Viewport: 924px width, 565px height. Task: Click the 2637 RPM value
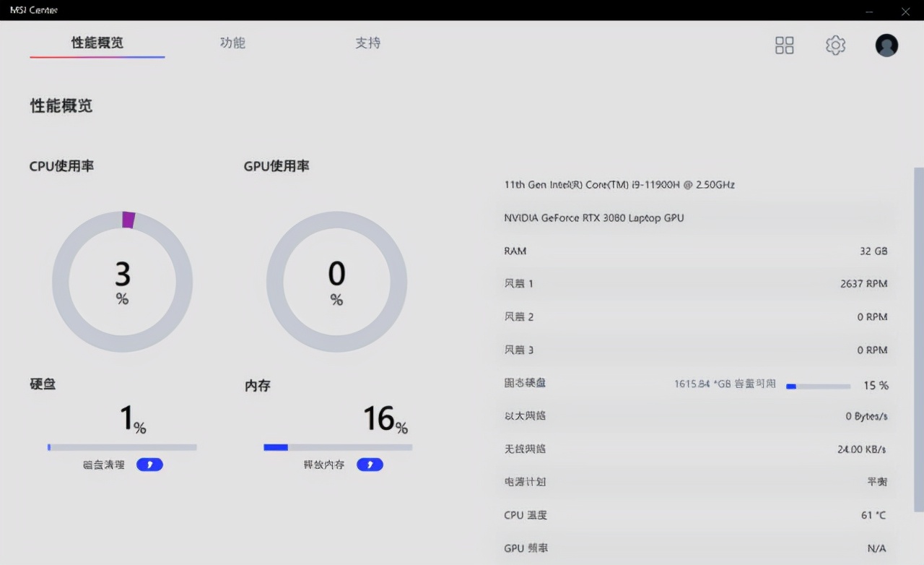pos(864,284)
